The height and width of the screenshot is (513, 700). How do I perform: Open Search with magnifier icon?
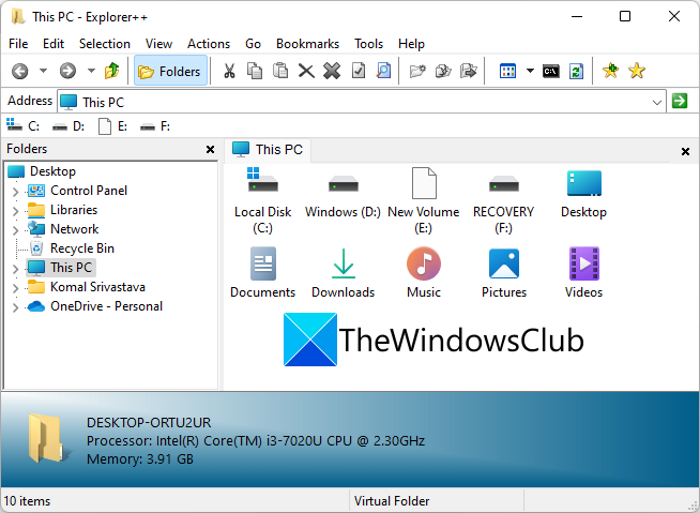coord(383,71)
